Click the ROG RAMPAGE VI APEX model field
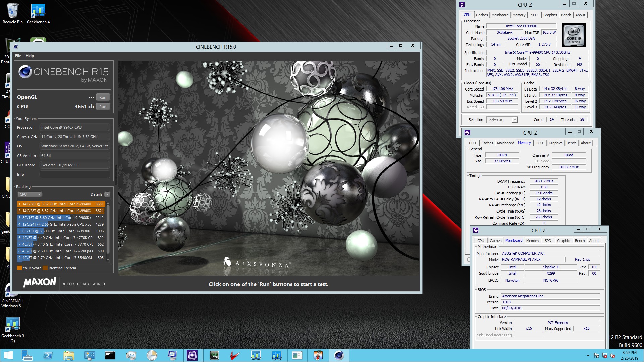This screenshot has height=362, width=644. (x=532, y=259)
